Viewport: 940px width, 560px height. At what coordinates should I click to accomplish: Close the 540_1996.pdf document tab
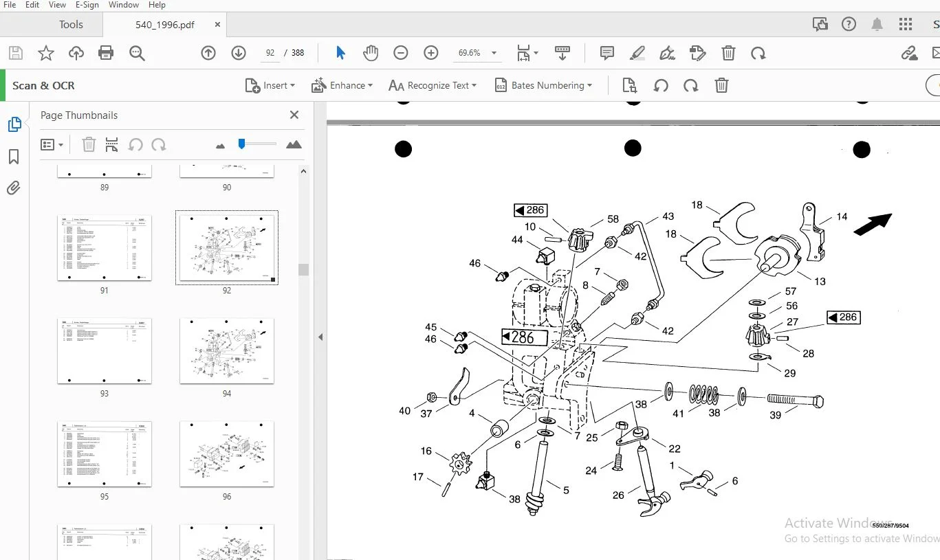pos(218,25)
